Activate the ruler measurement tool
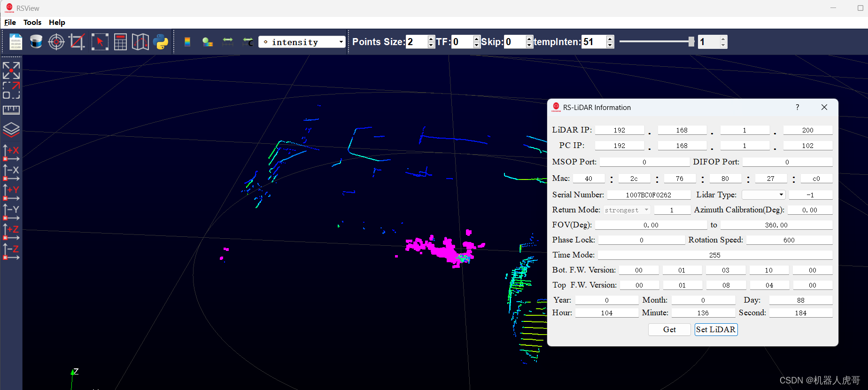Viewport: 868px width, 390px height. tap(11, 110)
